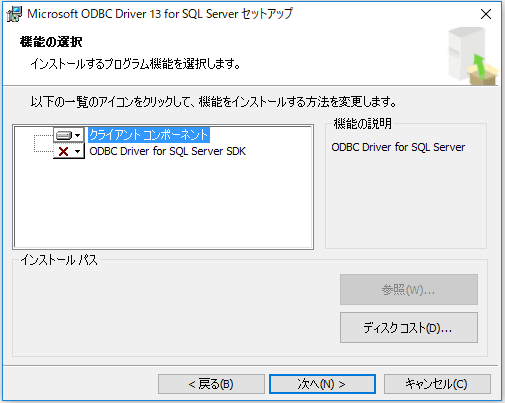
Task: Click the installer icon in title bar
Action: (x=14, y=14)
